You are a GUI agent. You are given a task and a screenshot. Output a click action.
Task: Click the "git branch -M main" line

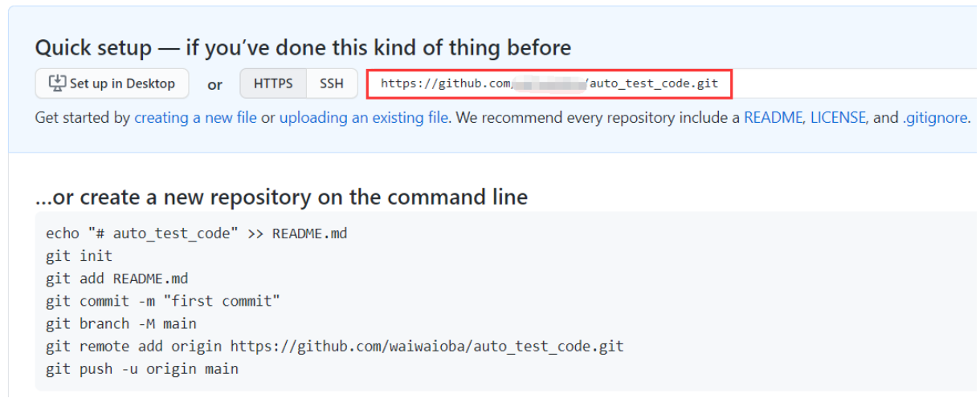[121, 323]
